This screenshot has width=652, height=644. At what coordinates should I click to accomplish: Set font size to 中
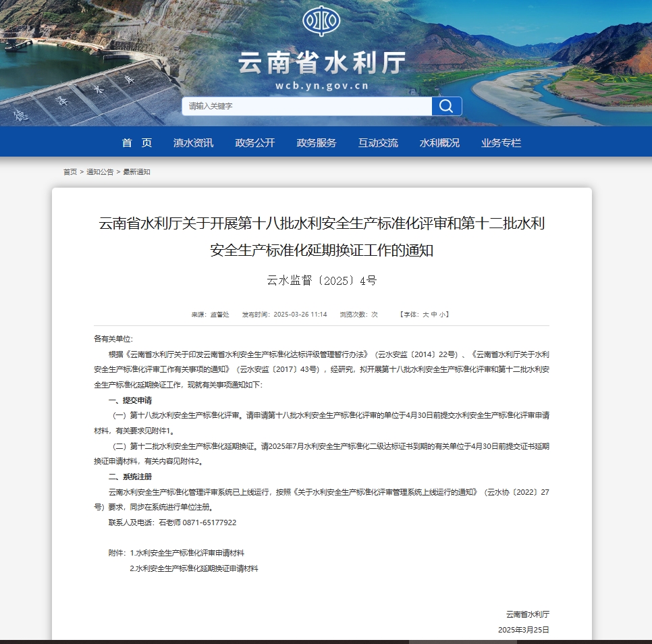[x=434, y=315]
